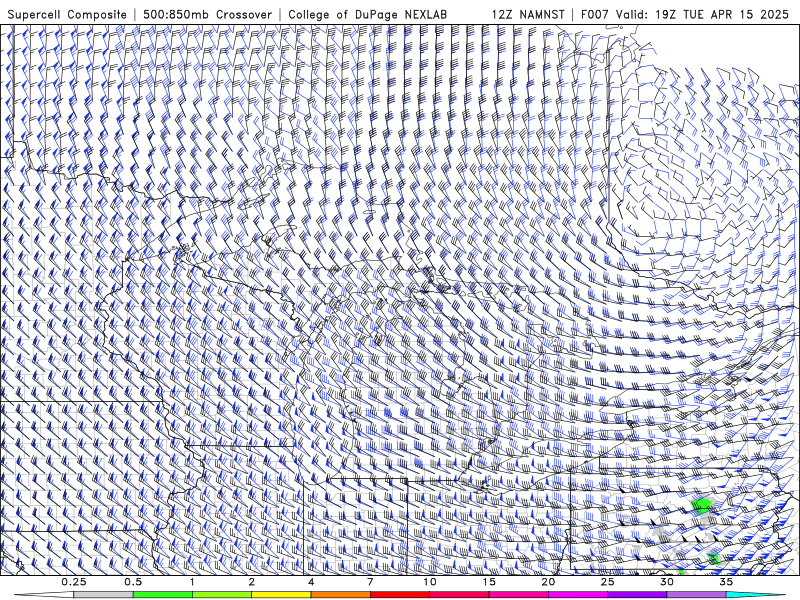Click the '500:850mb Crossover' header label
Screen dimensions: 800x600
tap(208, 15)
